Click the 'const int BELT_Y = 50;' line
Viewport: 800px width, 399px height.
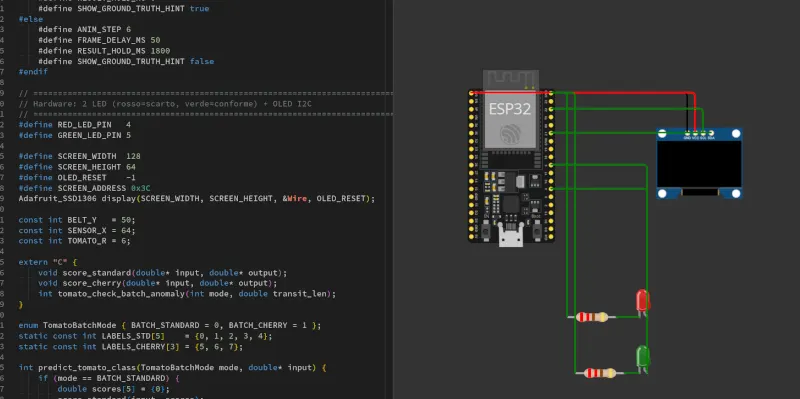pyautogui.click(x=77, y=219)
